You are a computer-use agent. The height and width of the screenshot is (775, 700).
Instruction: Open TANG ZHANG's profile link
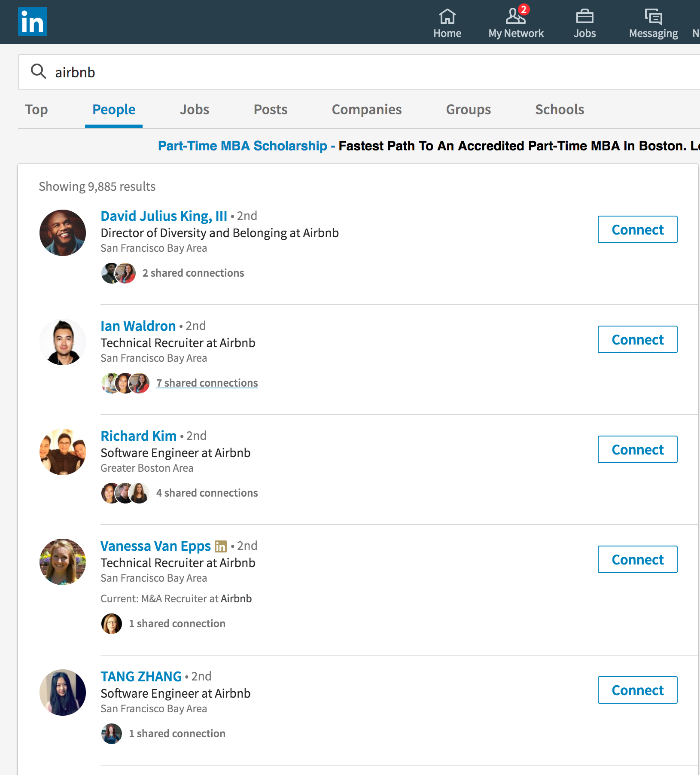click(141, 676)
